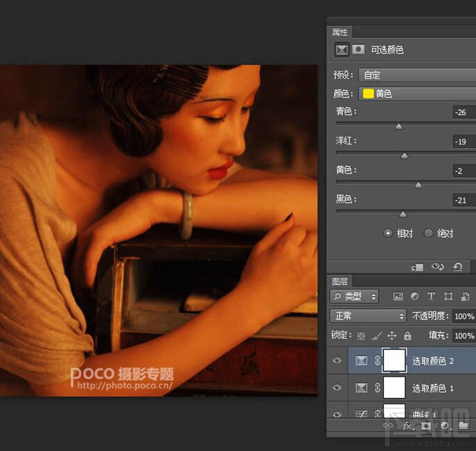This screenshot has height=451, width=476.
Task: Click the 黑色 slider handle
Action: point(403,214)
